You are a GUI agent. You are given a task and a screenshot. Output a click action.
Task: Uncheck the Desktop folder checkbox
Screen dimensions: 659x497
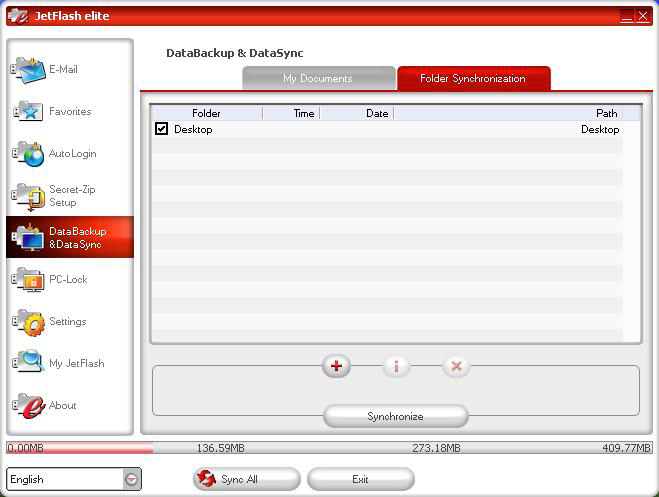161,129
